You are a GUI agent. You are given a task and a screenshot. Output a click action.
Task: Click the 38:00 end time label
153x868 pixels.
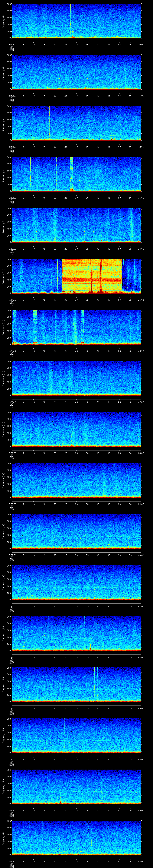click(141, 453)
